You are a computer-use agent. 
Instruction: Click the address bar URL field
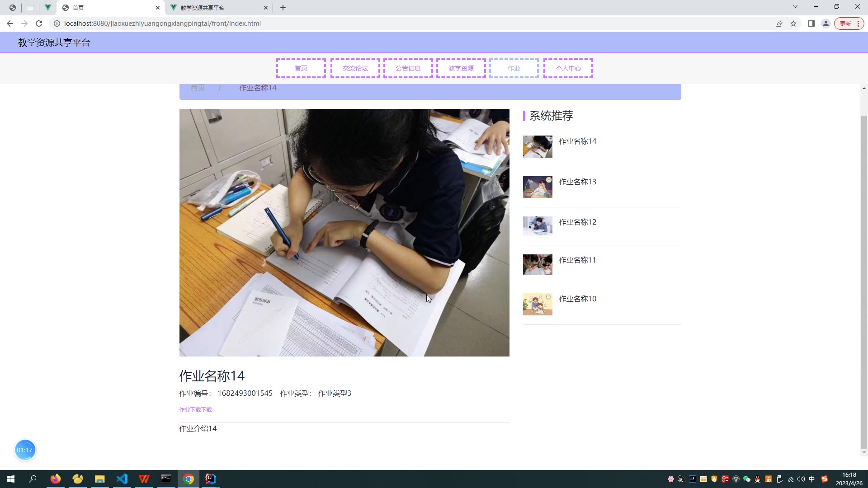click(x=407, y=23)
